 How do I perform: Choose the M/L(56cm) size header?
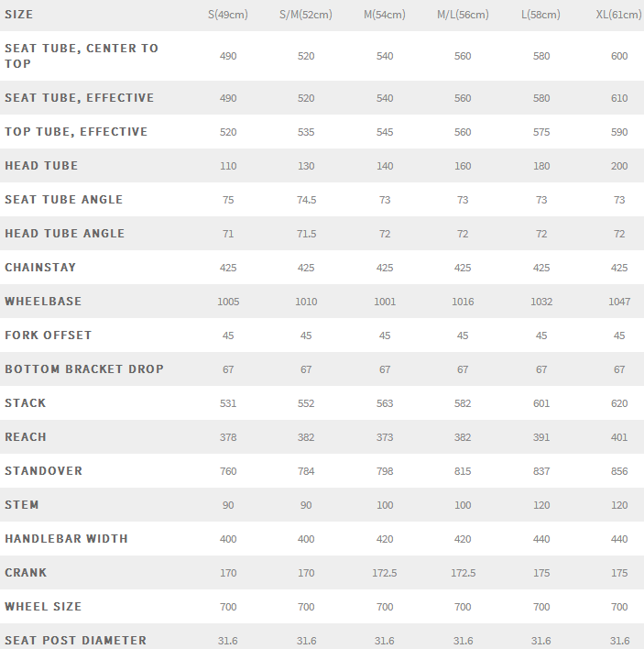coord(463,16)
